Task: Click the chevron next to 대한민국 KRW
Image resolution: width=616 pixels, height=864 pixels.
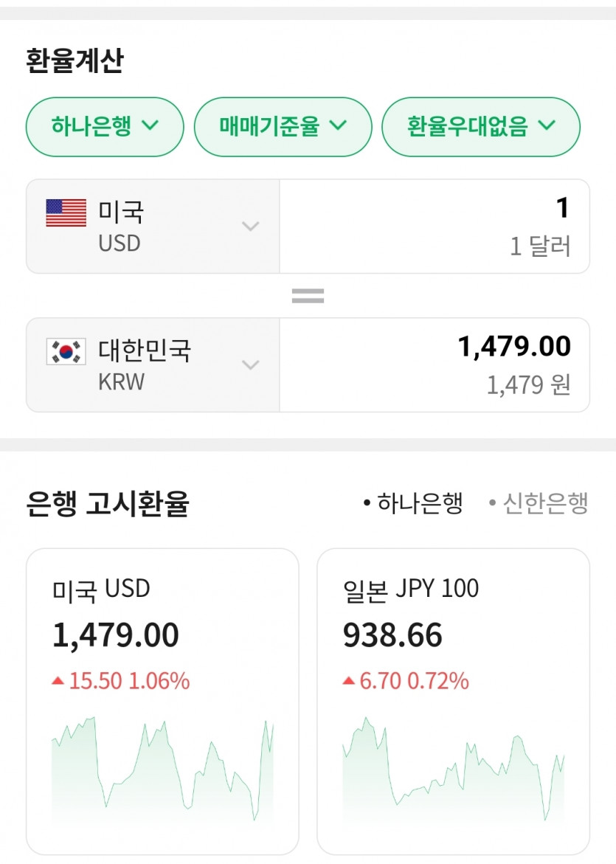Action: [251, 365]
